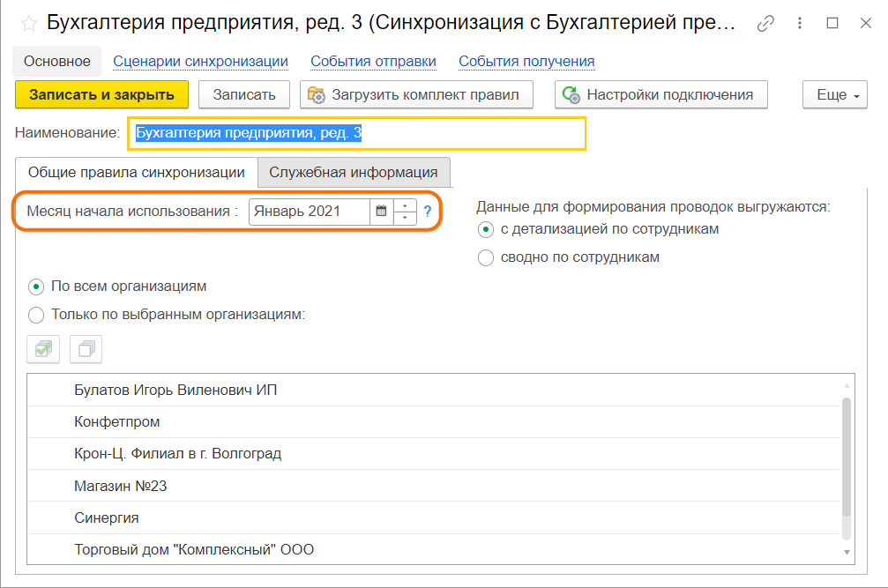
Task: Click the organizations list scrollbar thumb
Action: coord(847,458)
